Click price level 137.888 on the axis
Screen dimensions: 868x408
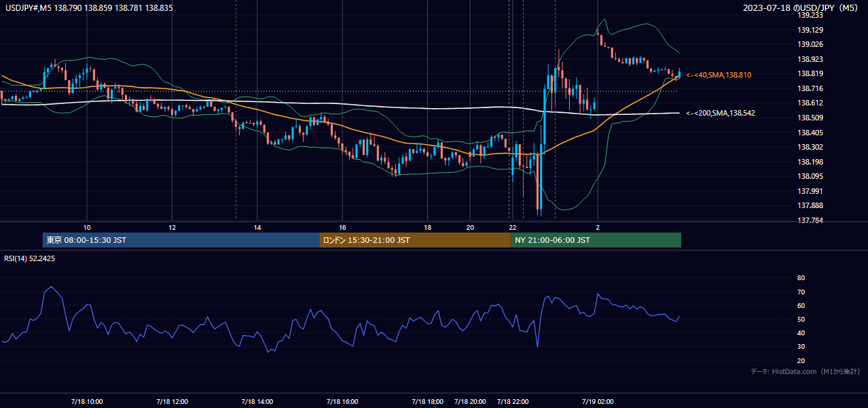[x=811, y=205]
